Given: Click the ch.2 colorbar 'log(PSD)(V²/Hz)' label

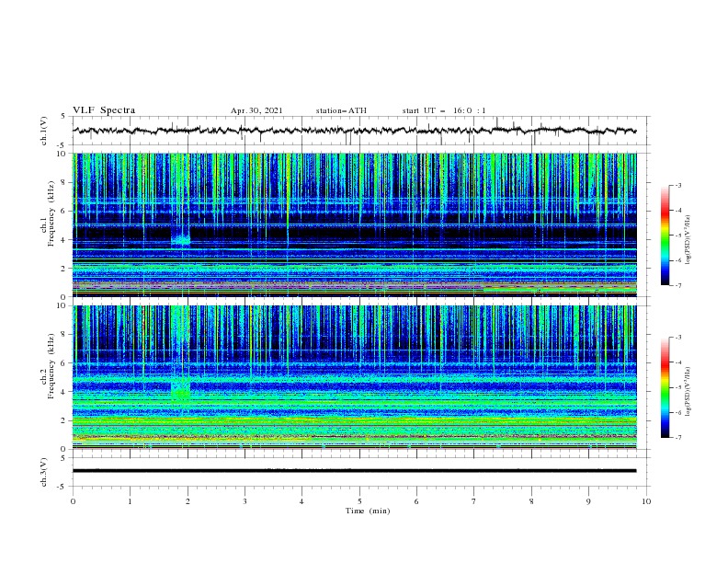Looking at the screenshot, I should (688, 392).
